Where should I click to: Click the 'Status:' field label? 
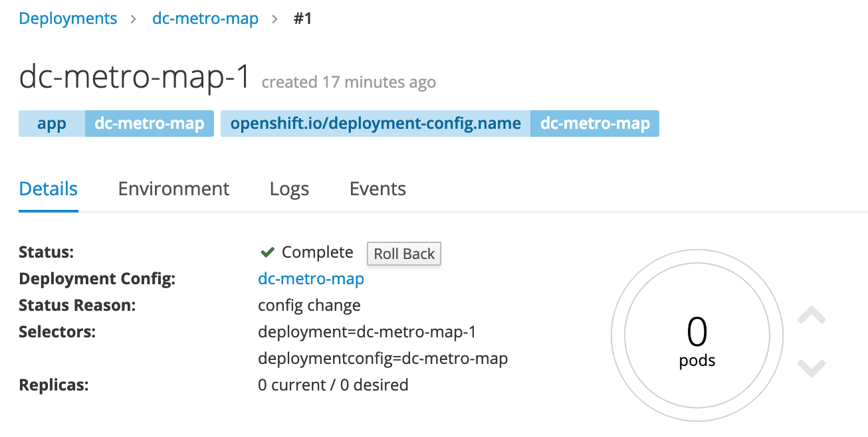tap(47, 252)
